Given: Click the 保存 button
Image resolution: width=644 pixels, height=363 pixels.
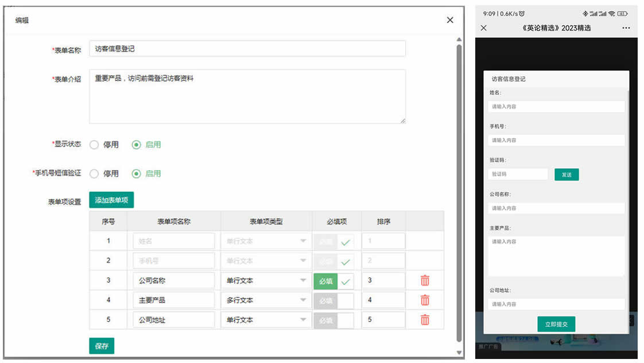Looking at the screenshot, I should pyautogui.click(x=102, y=346).
